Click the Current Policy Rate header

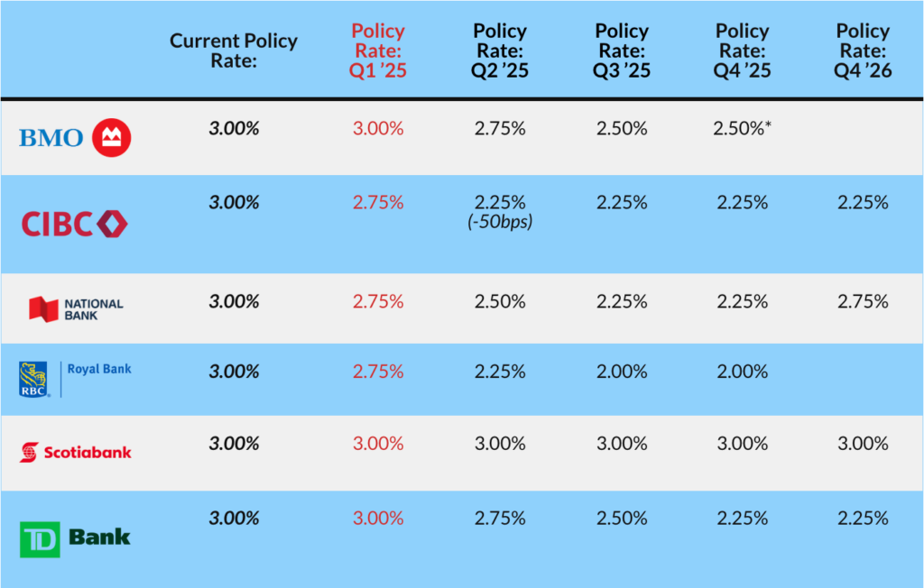[x=234, y=50]
